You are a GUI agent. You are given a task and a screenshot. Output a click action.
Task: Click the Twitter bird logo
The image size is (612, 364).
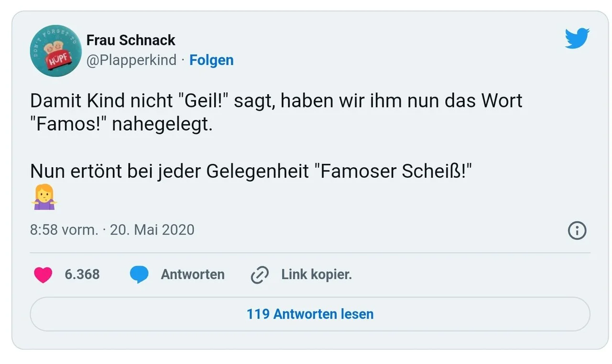(577, 38)
